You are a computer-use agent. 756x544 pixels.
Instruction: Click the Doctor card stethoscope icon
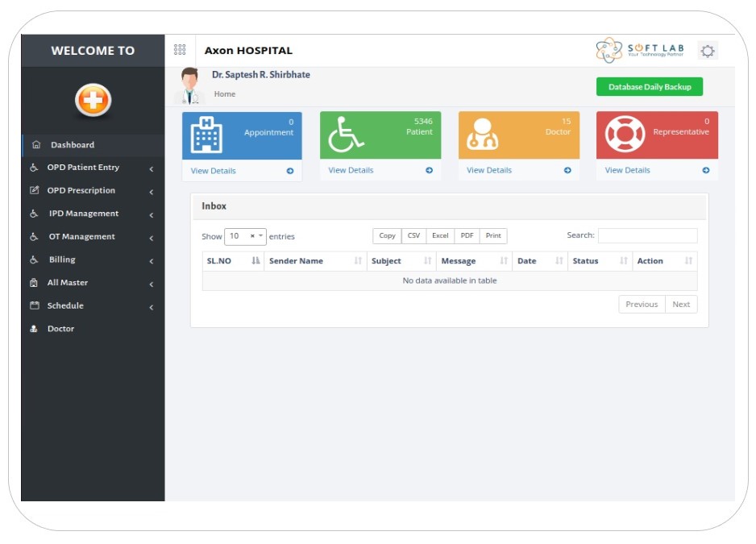pos(484,135)
